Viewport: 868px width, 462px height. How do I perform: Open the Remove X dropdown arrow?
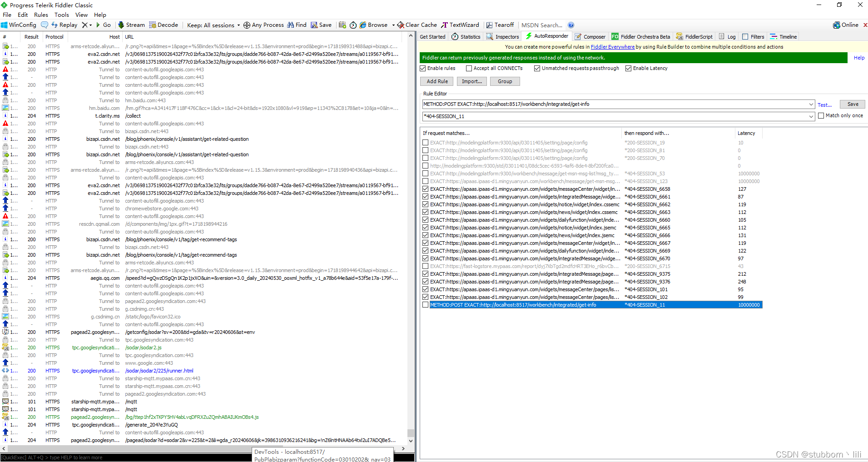(x=90, y=25)
